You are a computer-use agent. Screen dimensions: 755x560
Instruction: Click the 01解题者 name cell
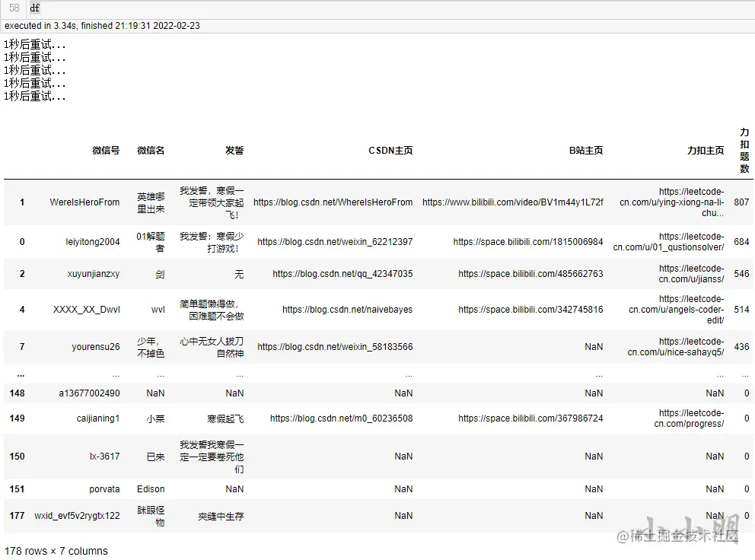coord(151,242)
